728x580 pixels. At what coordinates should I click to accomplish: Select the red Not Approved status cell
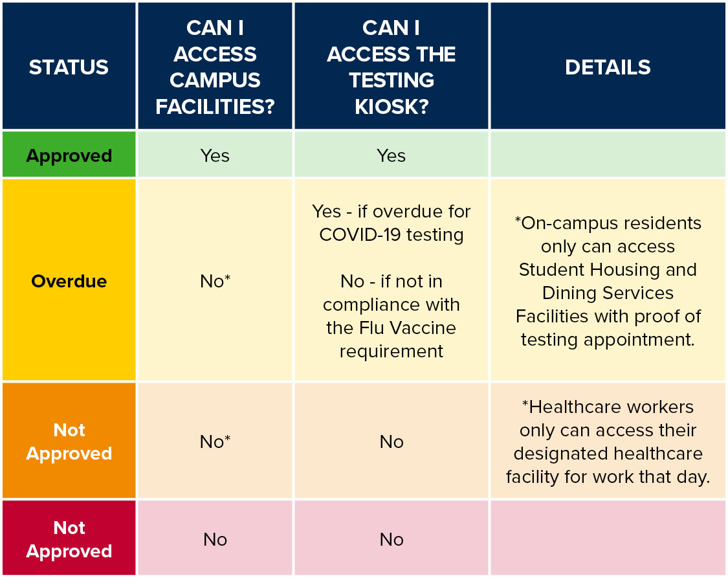coord(69,540)
